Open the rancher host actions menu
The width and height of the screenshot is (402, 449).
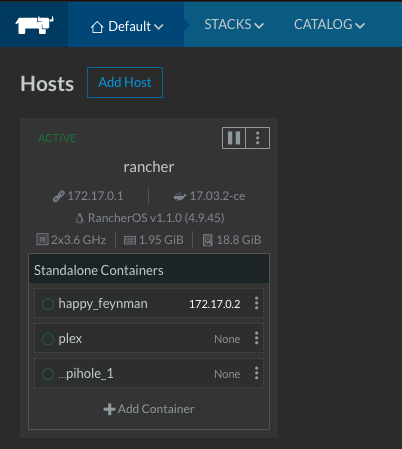(x=258, y=138)
